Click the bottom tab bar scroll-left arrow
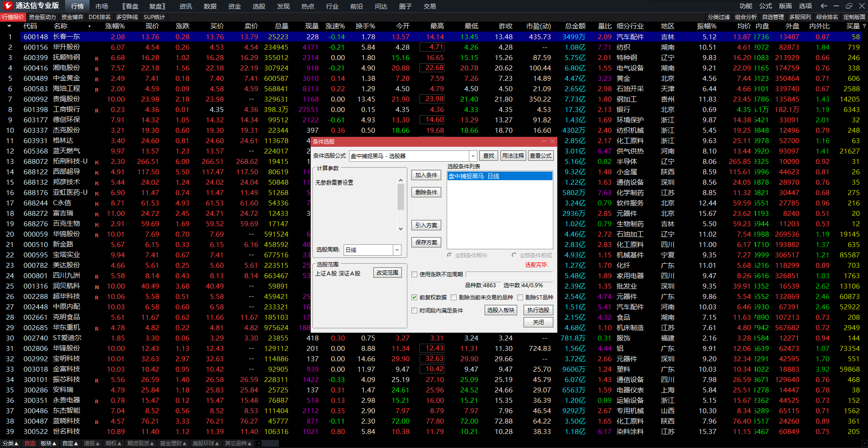The width and height of the screenshot is (868, 448). [258, 443]
